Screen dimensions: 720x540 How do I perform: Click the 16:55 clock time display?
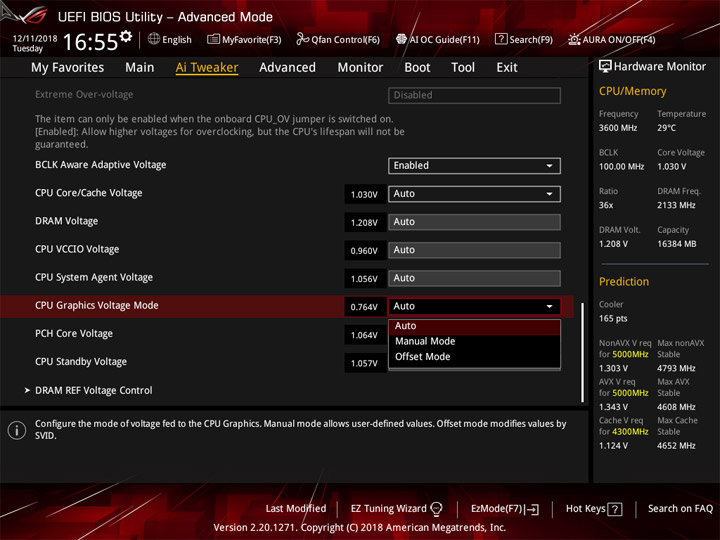pos(91,42)
